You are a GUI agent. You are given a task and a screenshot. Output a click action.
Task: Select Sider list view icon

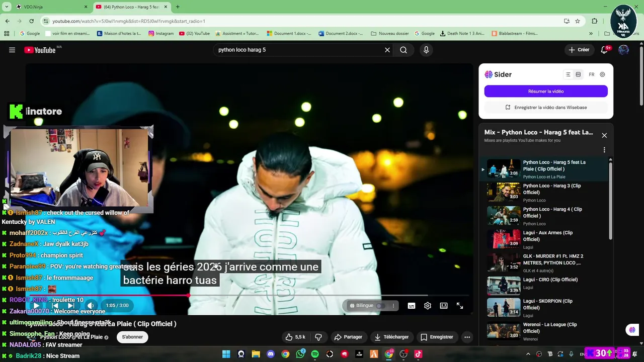click(568, 74)
